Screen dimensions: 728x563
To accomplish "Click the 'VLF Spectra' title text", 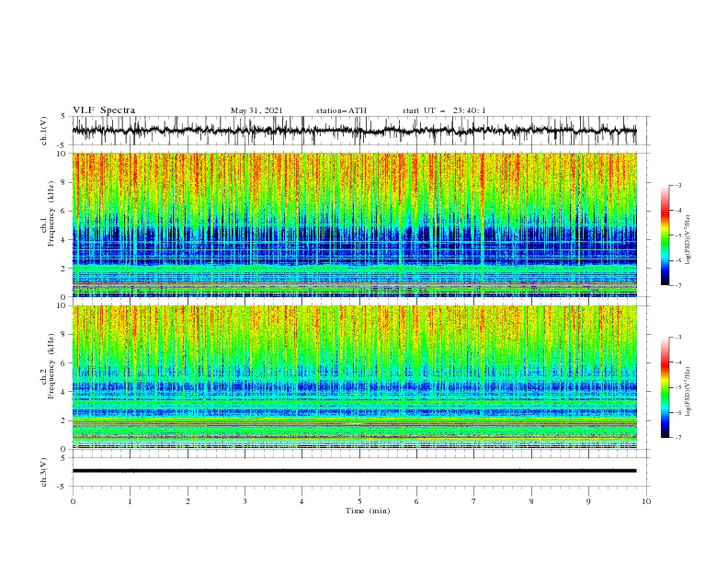I will coord(104,110).
